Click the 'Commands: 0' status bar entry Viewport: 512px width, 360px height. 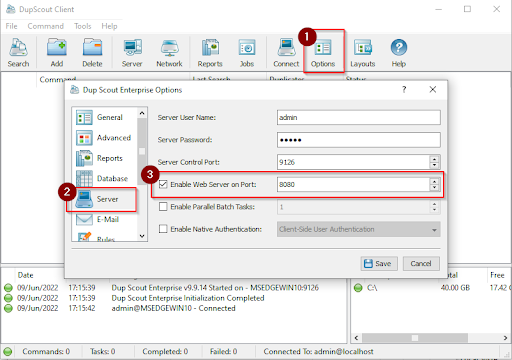pyautogui.click(x=46, y=351)
